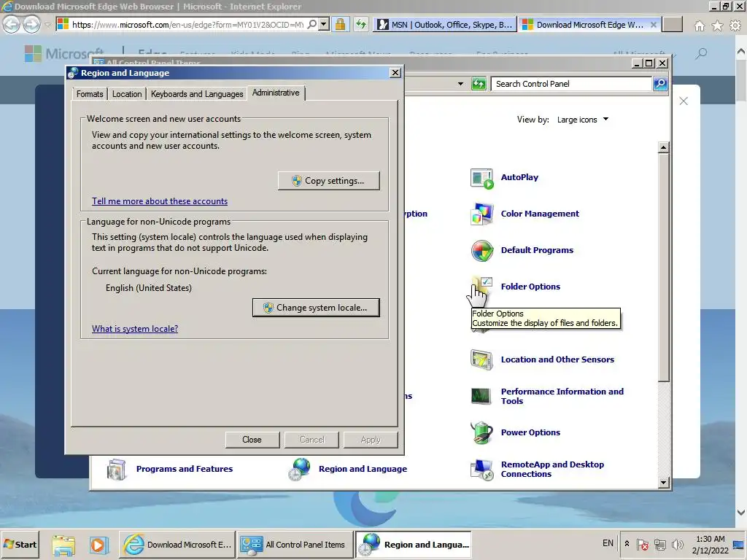This screenshot has width=747, height=560.
Task: Open the Default Programs icon
Action: 481,251
